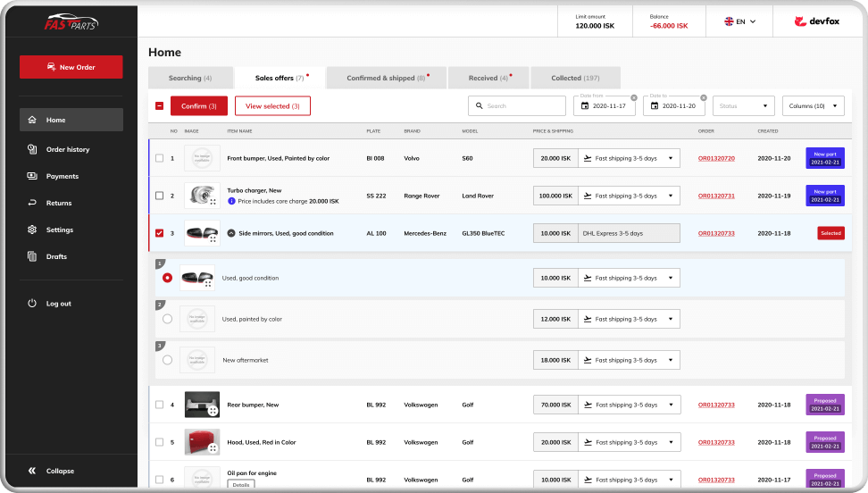Uncheck the Side mirrors row checkbox
The width and height of the screenshot is (868, 493).
[159, 233]
